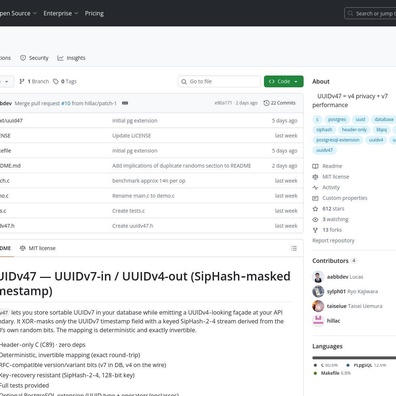Image resolution: width=396 pixels, height=396 pixels.
Task: View the 0 Tags list
Action: pyautogui.click(x=65, y=81)
